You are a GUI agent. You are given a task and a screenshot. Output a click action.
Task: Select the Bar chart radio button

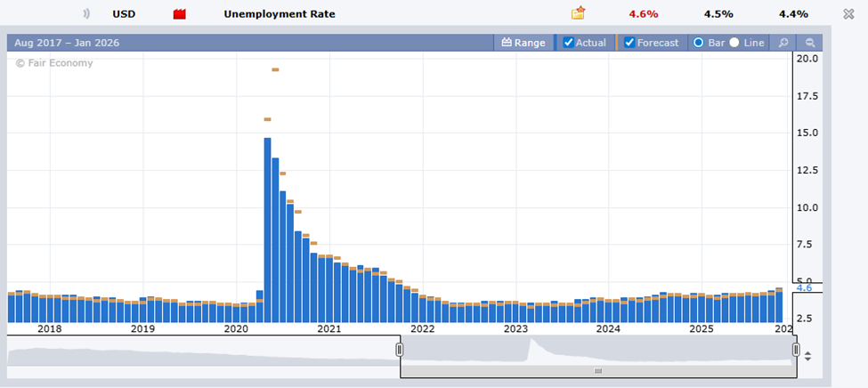tap(699, 43)
